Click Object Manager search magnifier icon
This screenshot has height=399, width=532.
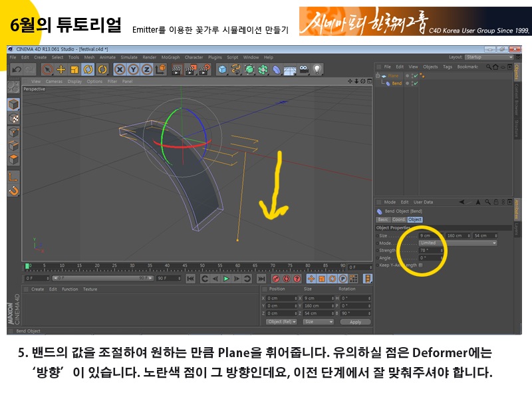[x=489, y=67]
